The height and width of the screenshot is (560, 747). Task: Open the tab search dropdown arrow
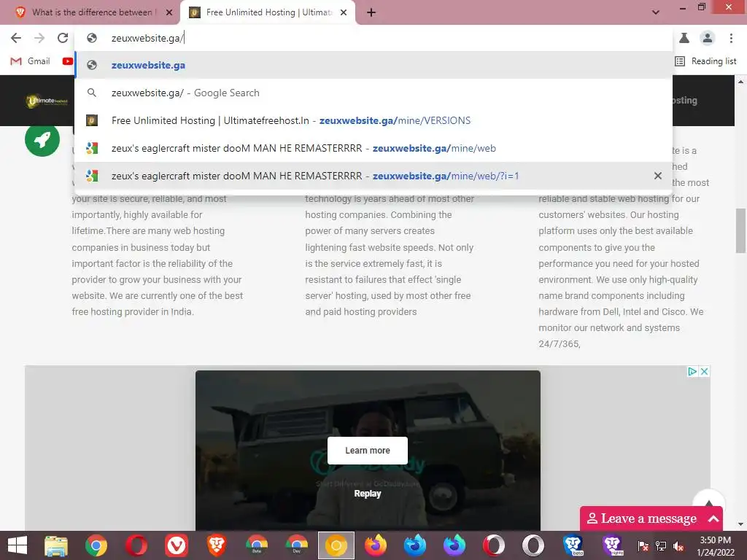656,12
